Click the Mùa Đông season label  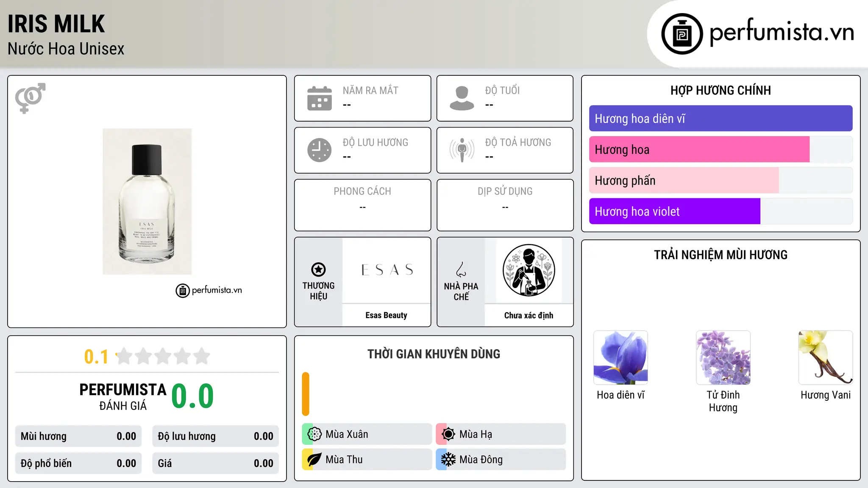[481, 460]
